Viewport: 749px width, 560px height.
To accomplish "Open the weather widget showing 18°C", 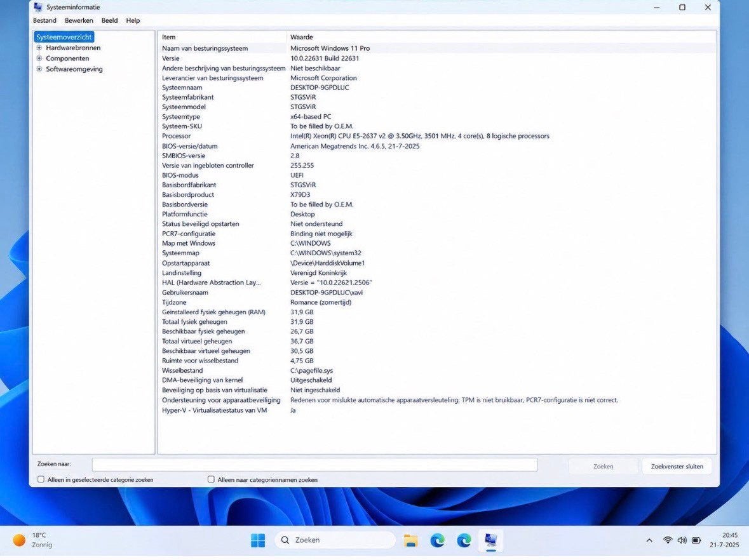I will 33,540.
